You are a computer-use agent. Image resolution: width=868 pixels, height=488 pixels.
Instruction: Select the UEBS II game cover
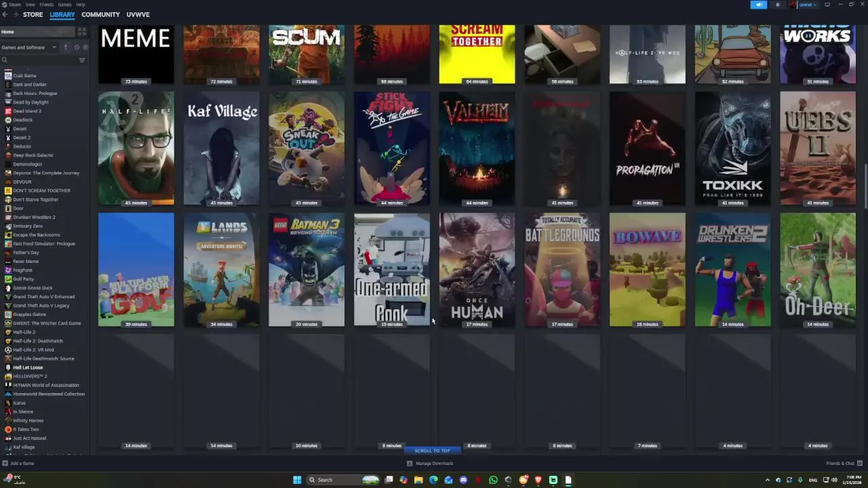coord(818,148)
